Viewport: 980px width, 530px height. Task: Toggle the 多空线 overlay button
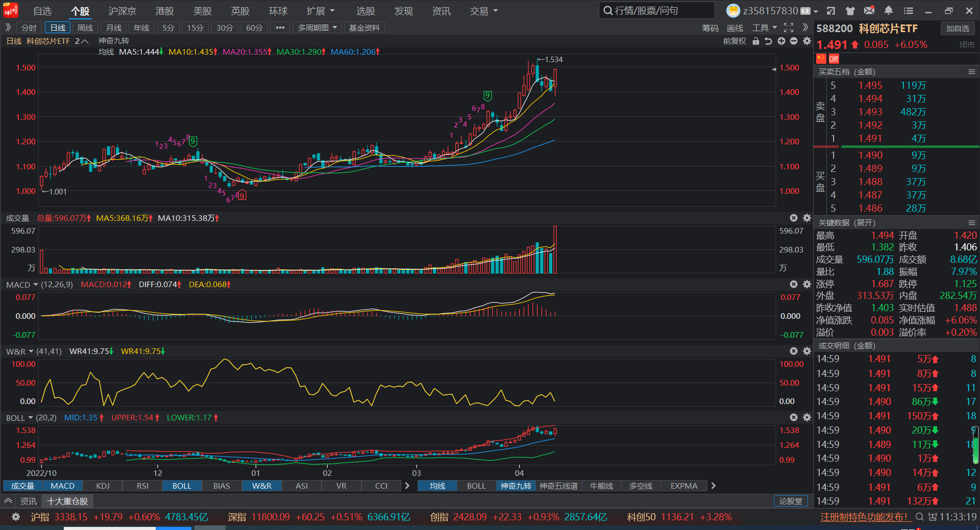[x=641, y=486]
